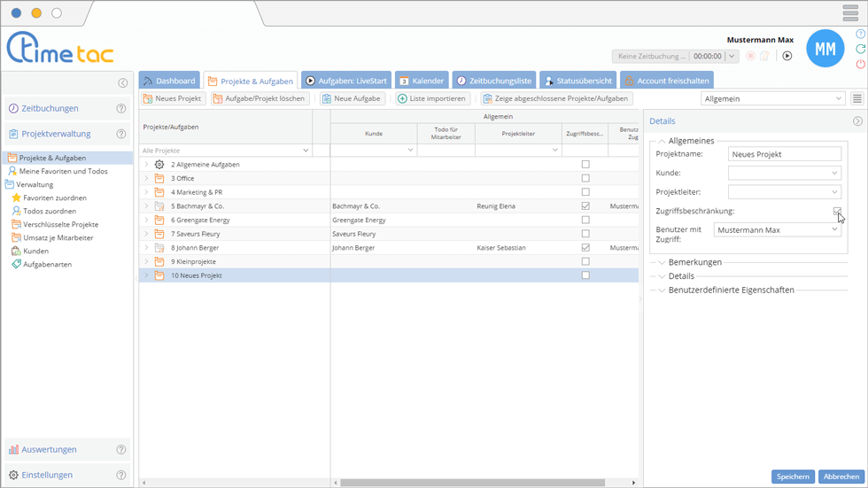This screenshot has width=868, height=488.
Task: Open Favoriten zuordnen with star icon
Action: (54, 198)
